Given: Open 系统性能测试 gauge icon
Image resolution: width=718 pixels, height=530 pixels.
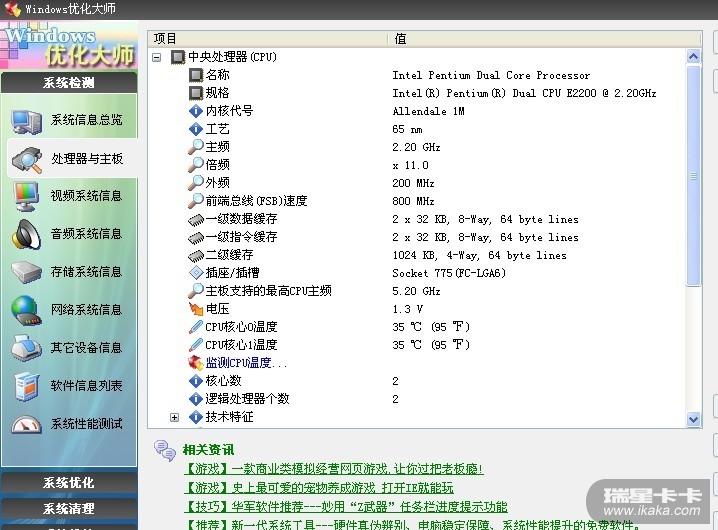Looking at the screenshot, I should pyautogui.click(x=27, y=424).
